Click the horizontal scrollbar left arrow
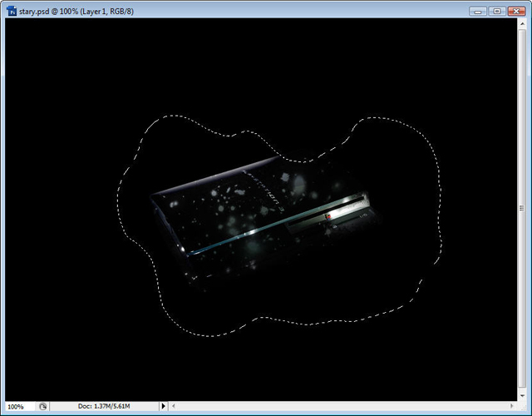The width and height of the screenshot is (532, 416). 174,406
